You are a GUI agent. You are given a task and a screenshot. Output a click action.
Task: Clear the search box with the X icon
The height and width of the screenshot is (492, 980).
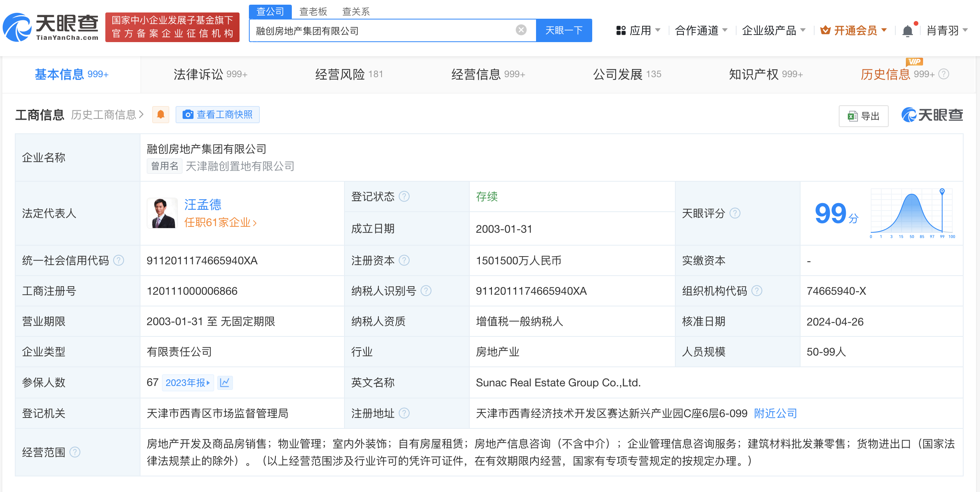tap(520, 30)
